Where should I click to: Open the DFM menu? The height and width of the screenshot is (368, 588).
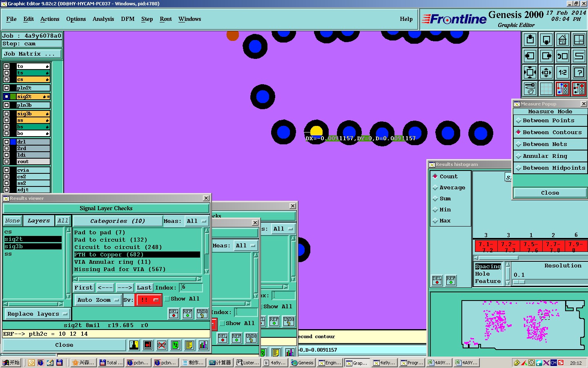[x=128, y=19]
